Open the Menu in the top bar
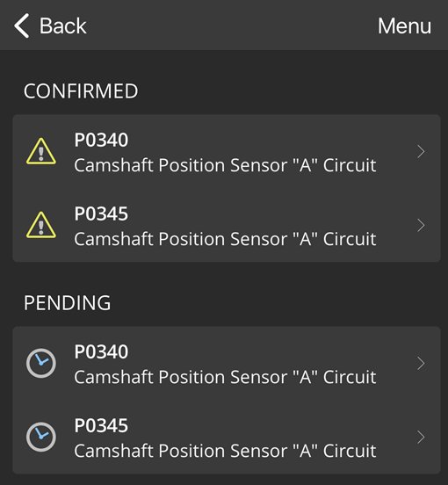This screenshot has width=448, height=485. click(x=404, y=26)
